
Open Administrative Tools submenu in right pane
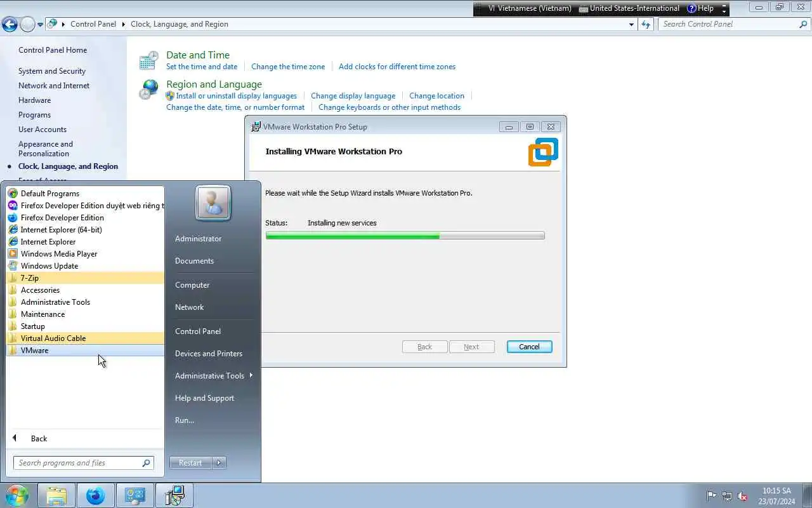(x=213, y=375)
